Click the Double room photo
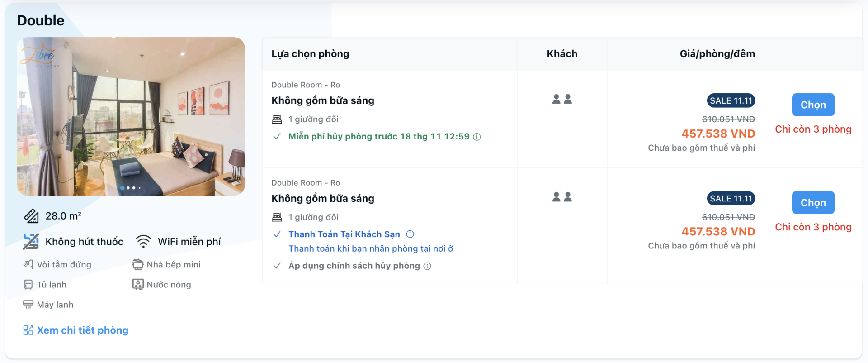This screenshot has height=363, width=868. [131, 116]
